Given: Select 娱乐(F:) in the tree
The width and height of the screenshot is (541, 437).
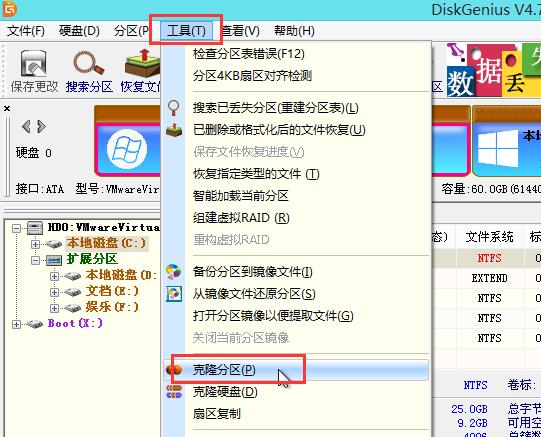Looking at the screenshot, I should [112, 307].
